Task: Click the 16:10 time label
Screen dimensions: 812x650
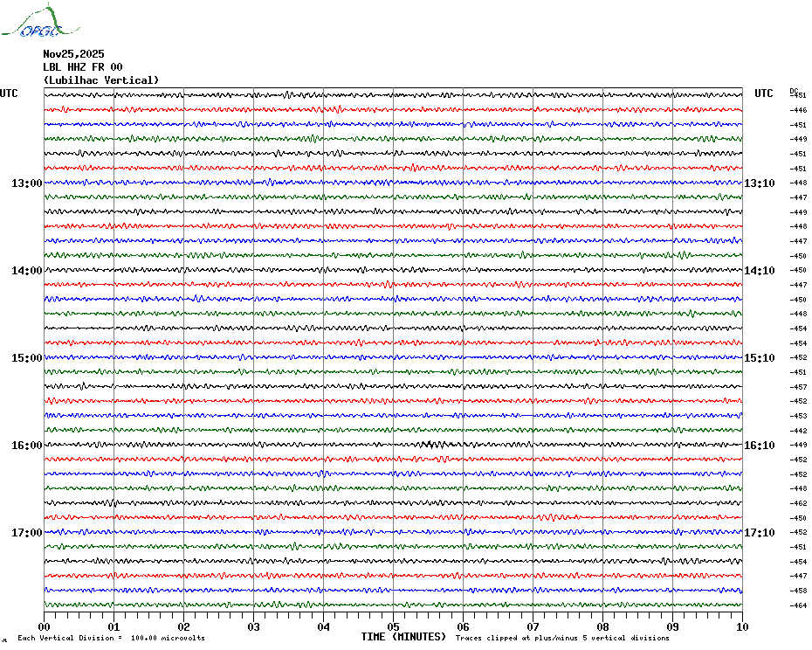Action: point(760,446)
